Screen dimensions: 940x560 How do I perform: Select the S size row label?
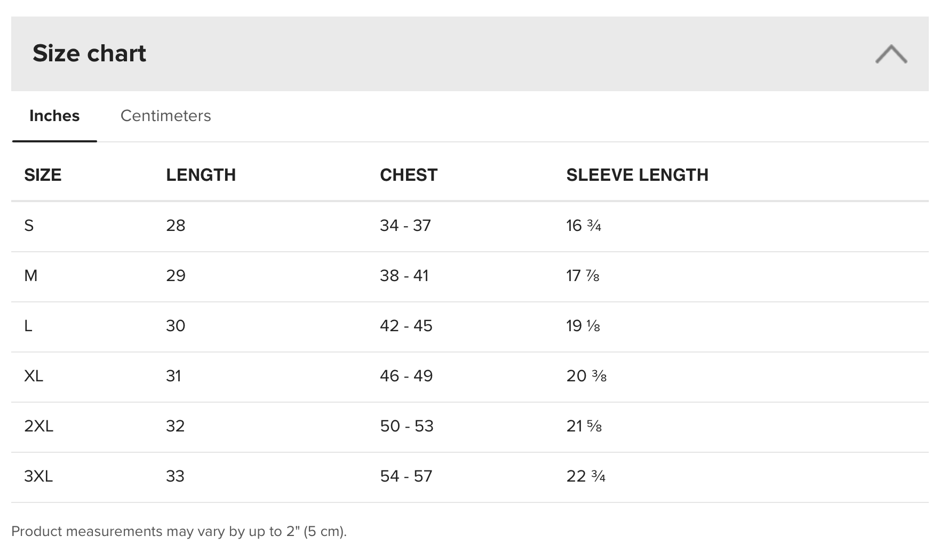click(x=29, y=226)
